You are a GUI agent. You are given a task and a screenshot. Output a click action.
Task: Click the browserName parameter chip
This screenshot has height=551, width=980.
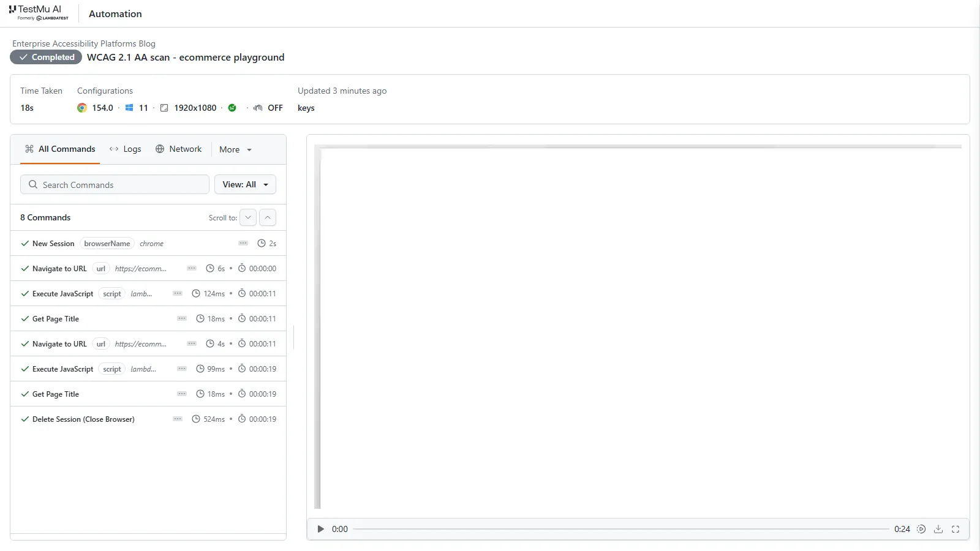click(107, 243)
